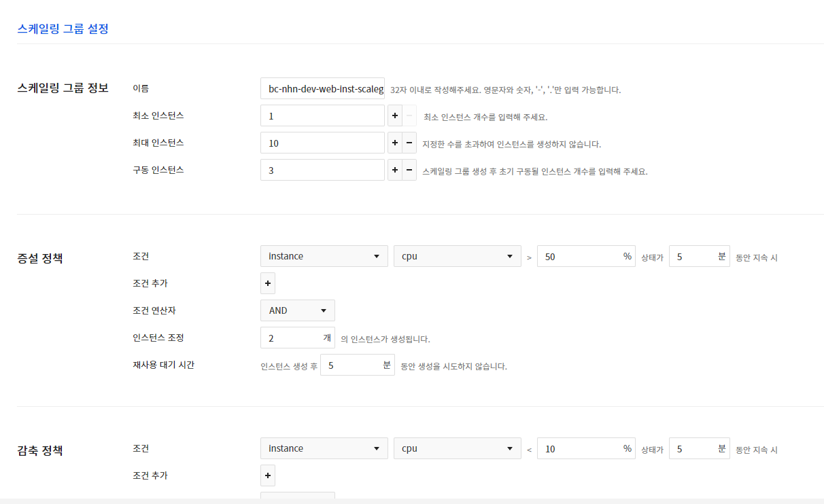This screenshot has width=824, height=504.
Task: Click the 재사용 대기 시간 minutes field
Action: click(352, 365)
